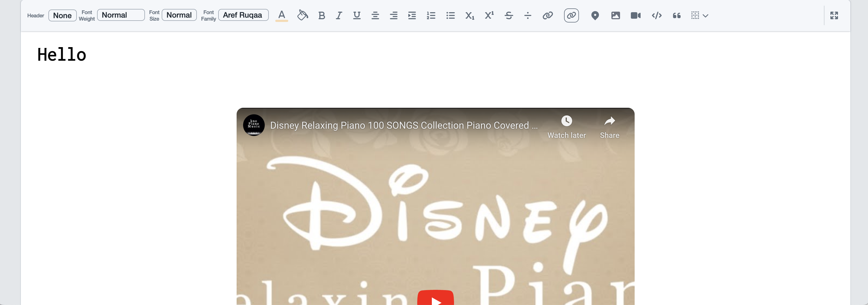Insert a video with the camera icon
Viewport: 868px width, 305px height.
[x=635, y=15]
